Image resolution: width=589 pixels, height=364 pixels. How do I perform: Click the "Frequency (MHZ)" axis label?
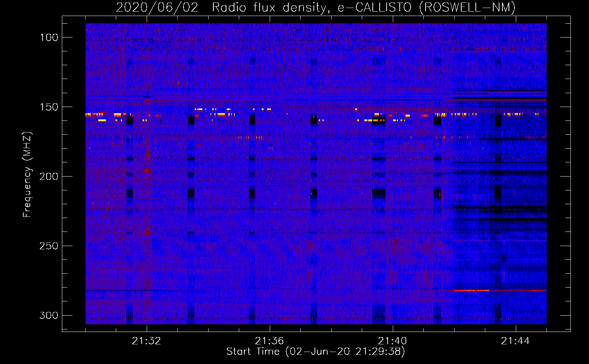[x=27, y=174]
